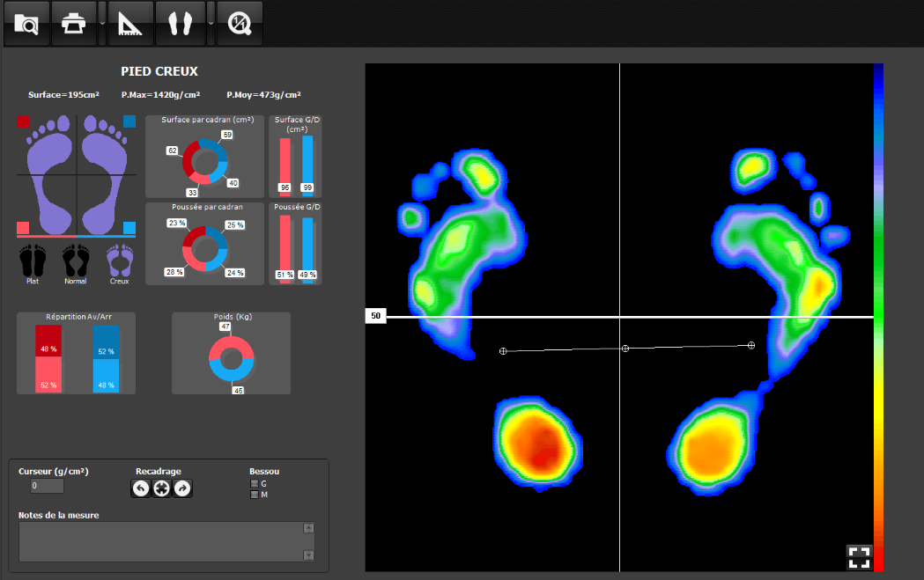Click the Curseur (g/cm²) input field

point(47,486)
